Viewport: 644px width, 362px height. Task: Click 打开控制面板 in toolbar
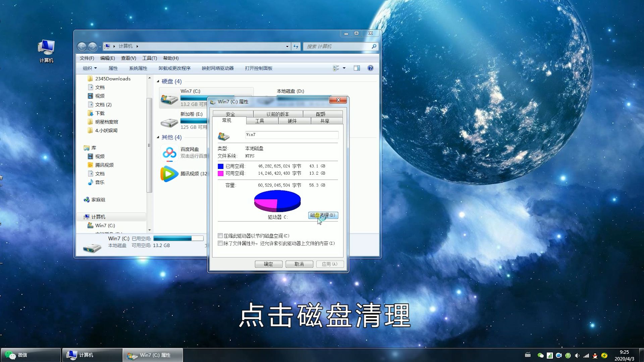[259, 68]
